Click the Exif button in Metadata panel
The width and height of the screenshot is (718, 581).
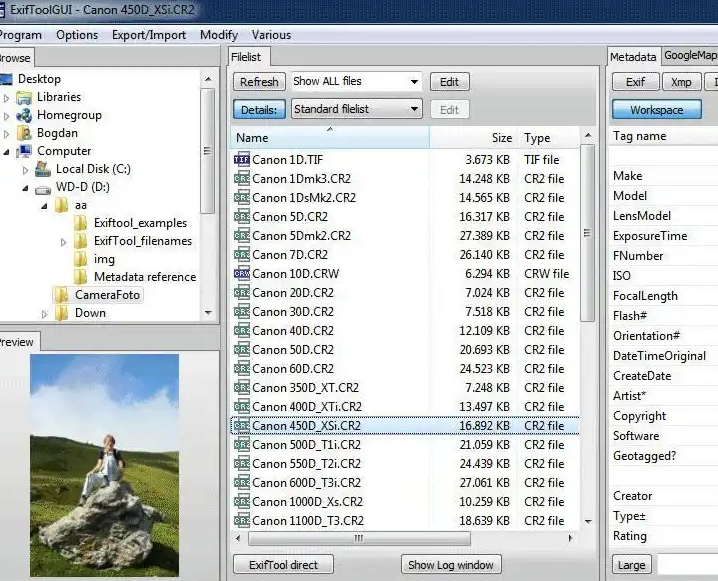[636, 82]
